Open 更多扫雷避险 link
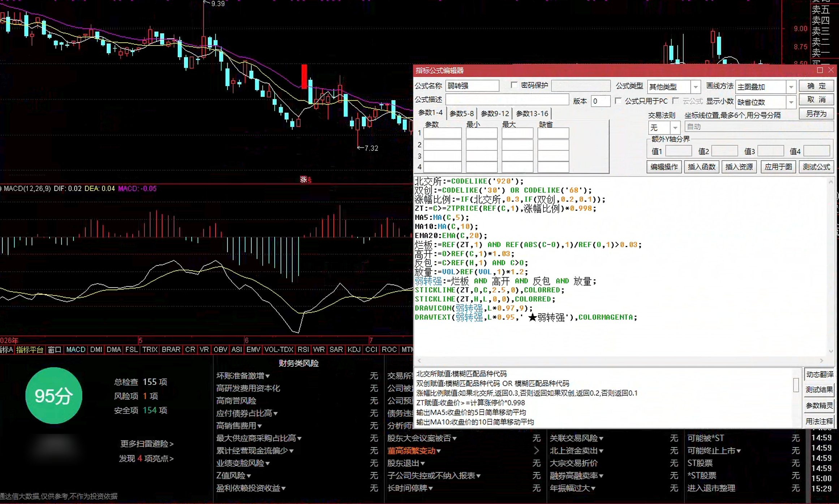The image size is (839, 504). [147, 444]
